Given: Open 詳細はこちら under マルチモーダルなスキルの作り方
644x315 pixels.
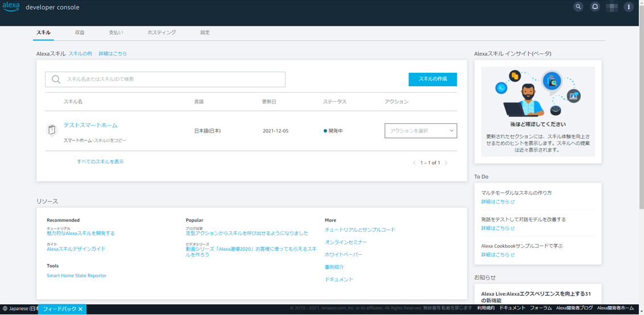Looking at the screenshot, I should point(498,202).
